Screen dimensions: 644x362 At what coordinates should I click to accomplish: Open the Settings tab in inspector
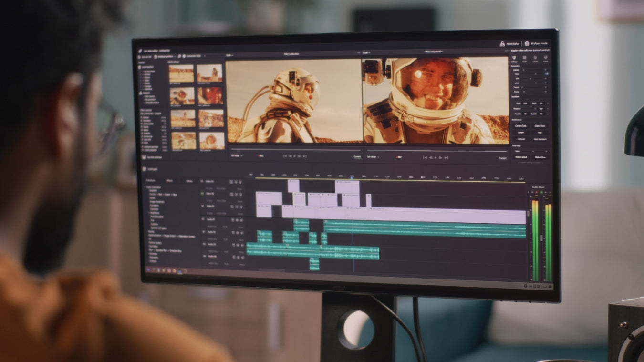pos(514,59)
